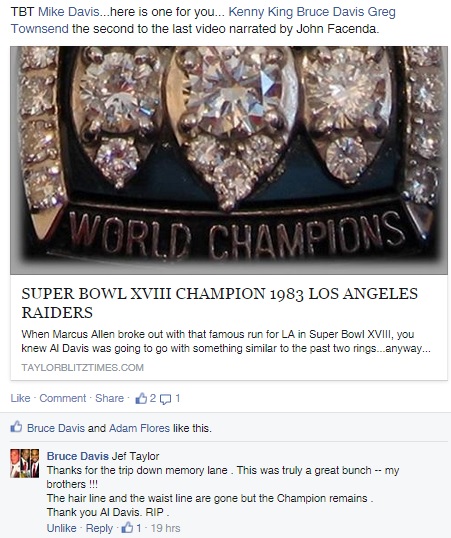Open Bruce Davis tag in post text

pyautogui.click(x=330, y=12)
